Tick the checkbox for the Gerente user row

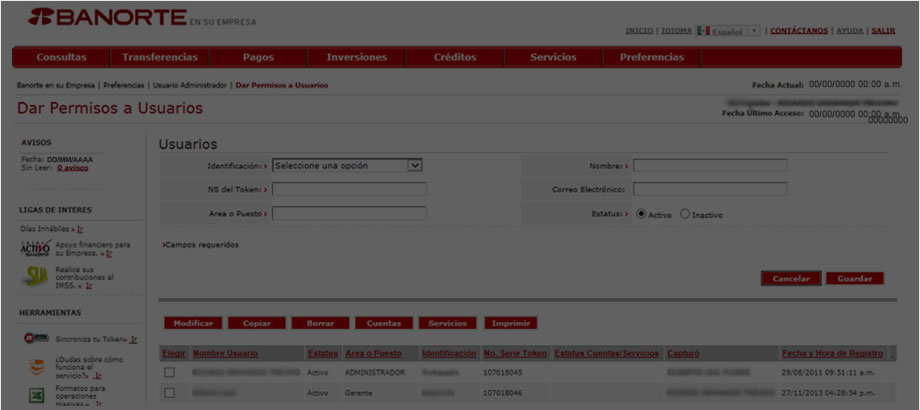(169, 394)
